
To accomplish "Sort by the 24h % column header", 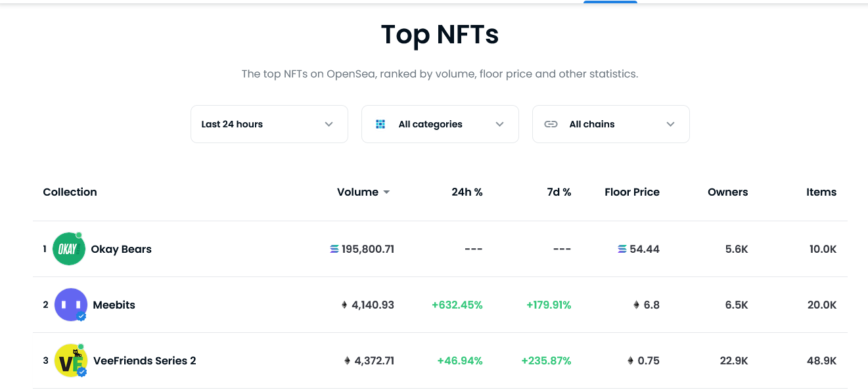I will [x=467, y=192].
